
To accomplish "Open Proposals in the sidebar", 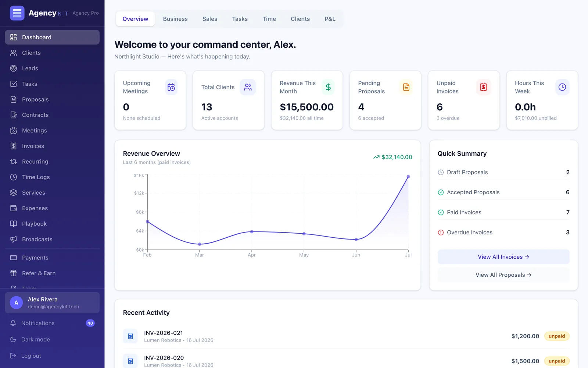I will point(52,99).
